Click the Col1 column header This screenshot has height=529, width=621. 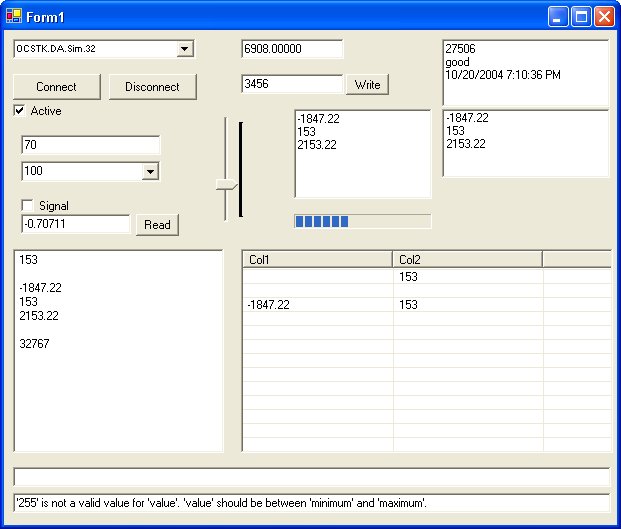coord(317,260)
